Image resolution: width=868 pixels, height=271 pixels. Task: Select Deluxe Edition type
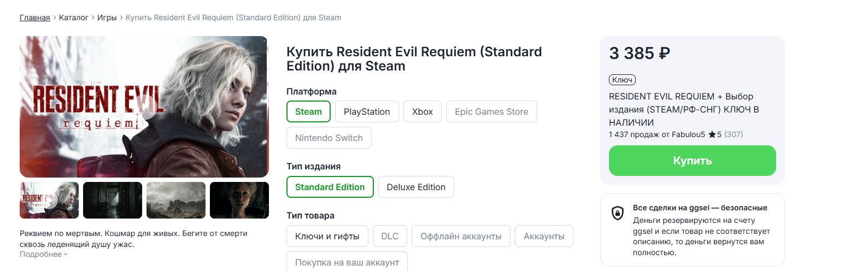415,187
